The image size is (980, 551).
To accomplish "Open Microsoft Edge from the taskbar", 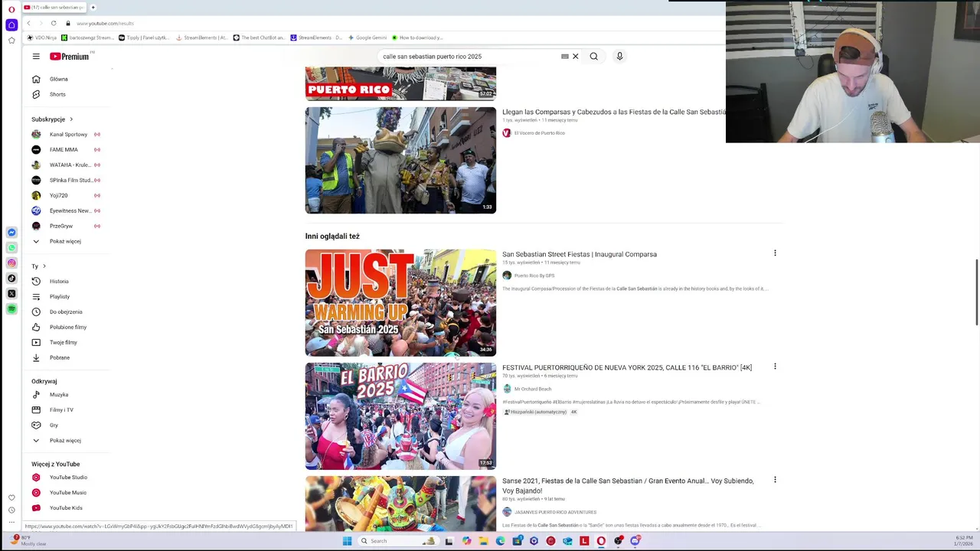I will point(500,541).
